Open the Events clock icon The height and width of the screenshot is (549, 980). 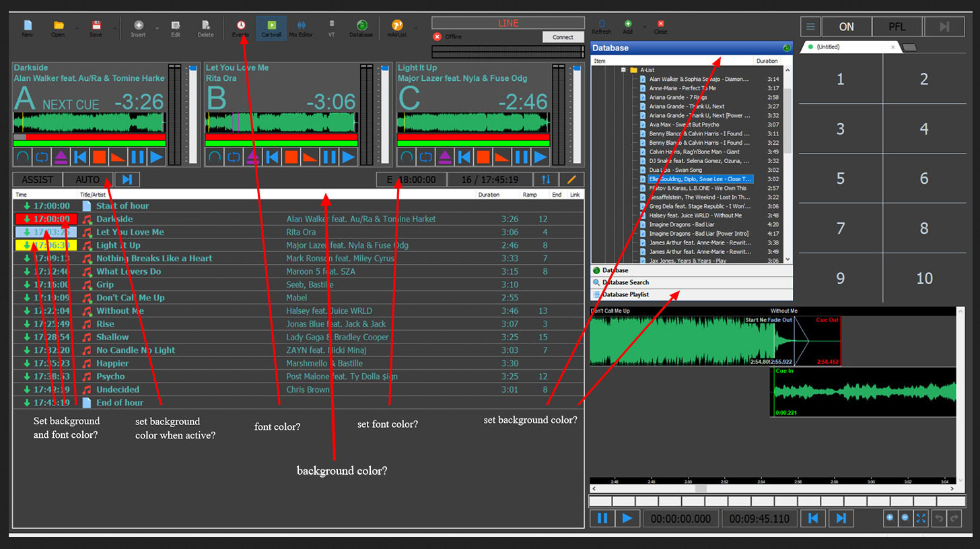[241, 28]
